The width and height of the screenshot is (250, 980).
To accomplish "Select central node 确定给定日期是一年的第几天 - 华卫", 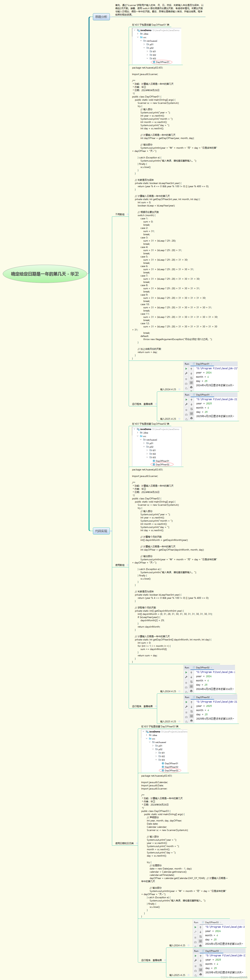I will (x=45, y=274).
